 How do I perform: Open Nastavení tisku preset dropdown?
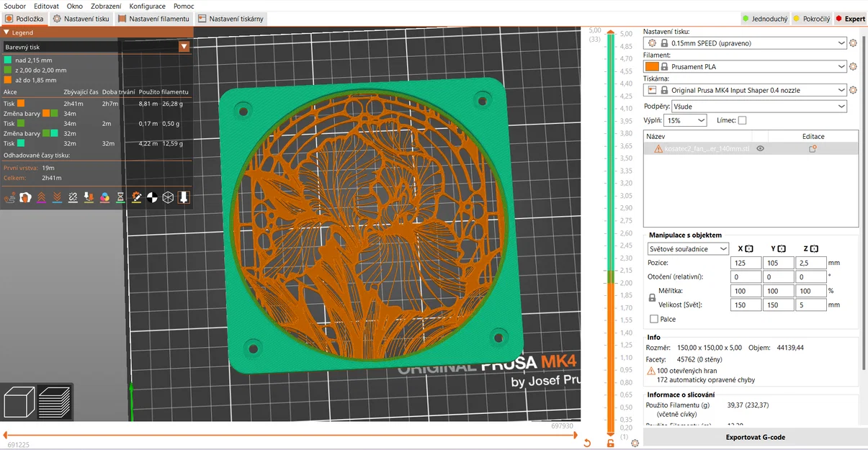click(x=745, y=43)
